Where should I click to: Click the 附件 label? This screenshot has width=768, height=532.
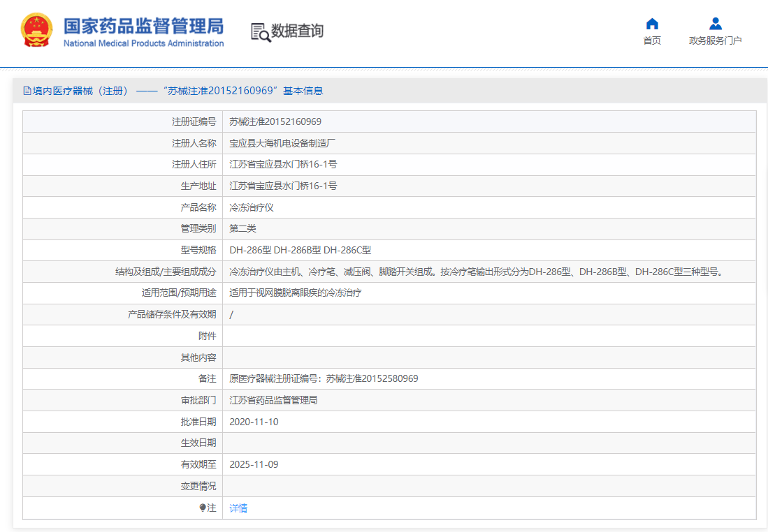[207, 336]
